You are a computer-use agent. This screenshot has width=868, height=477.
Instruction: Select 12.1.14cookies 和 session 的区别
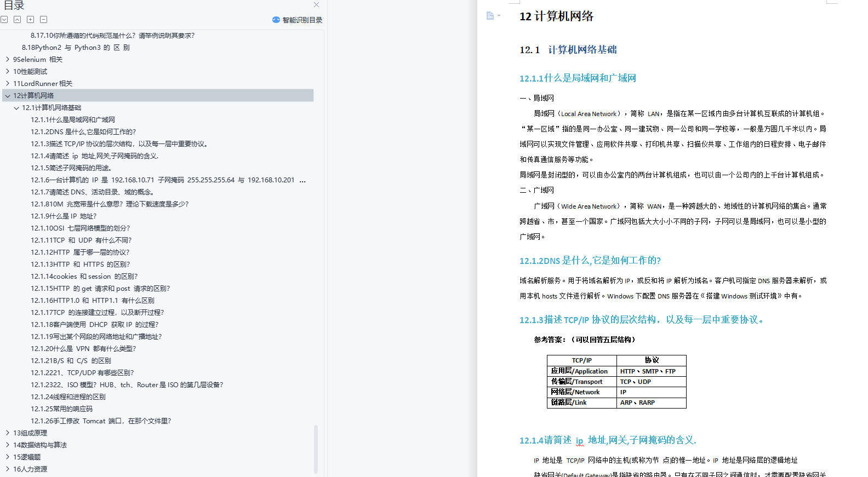(84, 276)
